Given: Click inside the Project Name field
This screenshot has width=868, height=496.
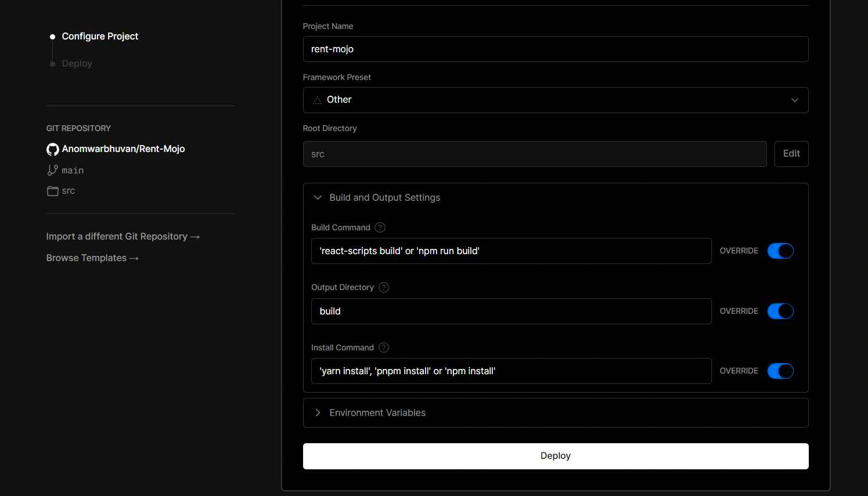Looking at the screenshot, I should coord(555,49).
